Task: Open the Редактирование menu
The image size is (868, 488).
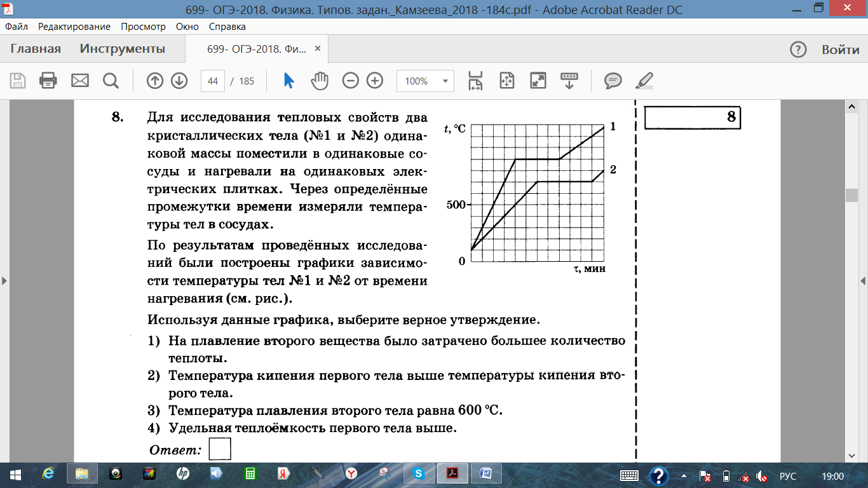Action: pos(74,27)
